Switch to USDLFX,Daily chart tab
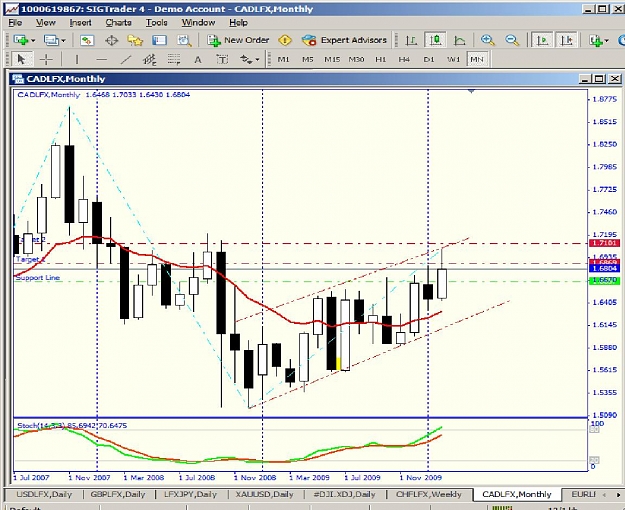This screenshot has height=510, width=625. (x=44, y=494)
